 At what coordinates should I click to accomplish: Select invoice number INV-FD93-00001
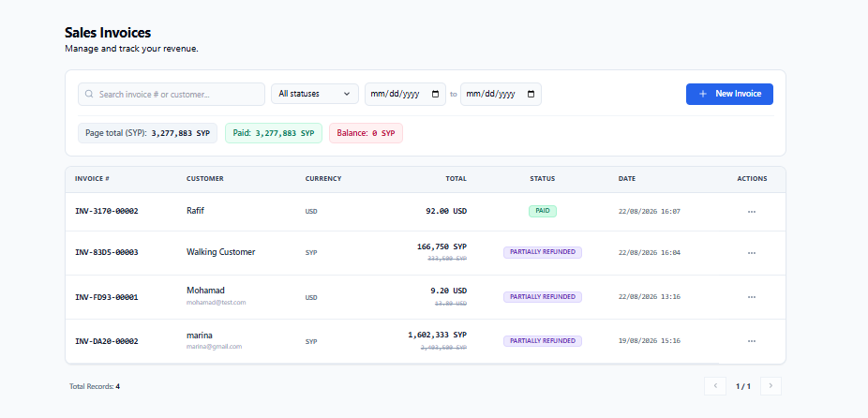coord(106,297)
